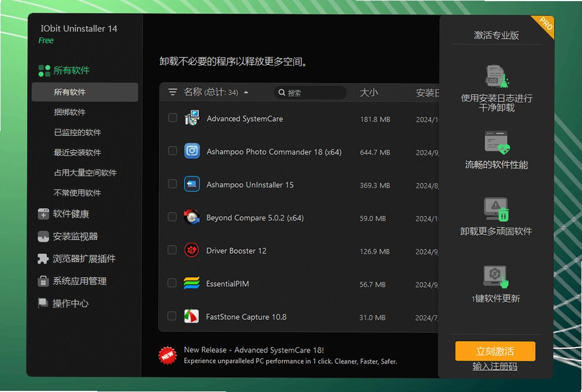The height and width of the screenshot is (392, 582).
Task: Click the list filter icon beside 名称
Action: (173, 92)
